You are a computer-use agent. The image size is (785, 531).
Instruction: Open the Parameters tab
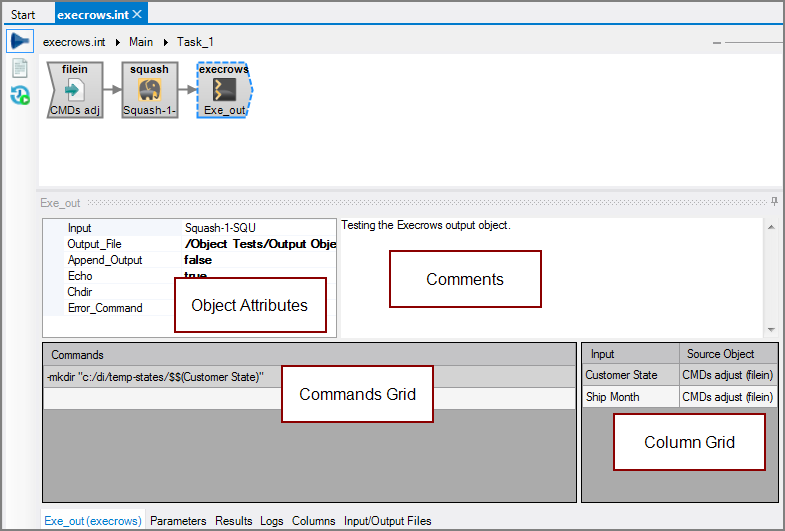coord(178,521)
